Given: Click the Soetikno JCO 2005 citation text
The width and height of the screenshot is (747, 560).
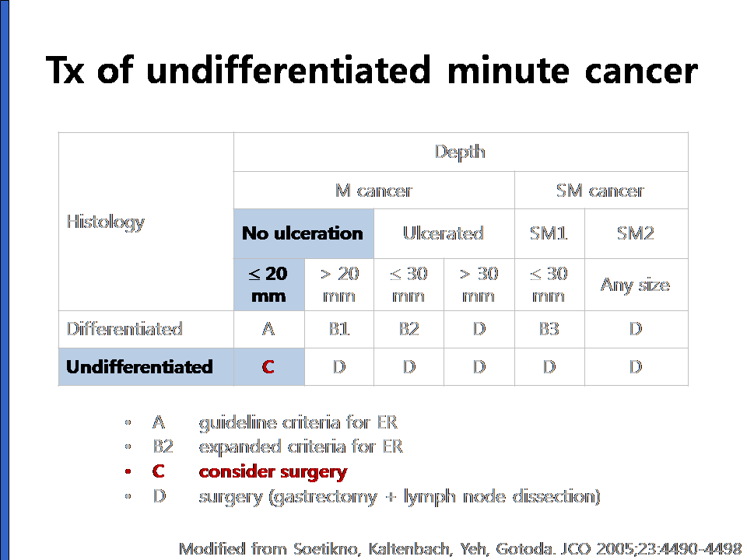Looking at the screenshot, I should [x=460, y=549].
